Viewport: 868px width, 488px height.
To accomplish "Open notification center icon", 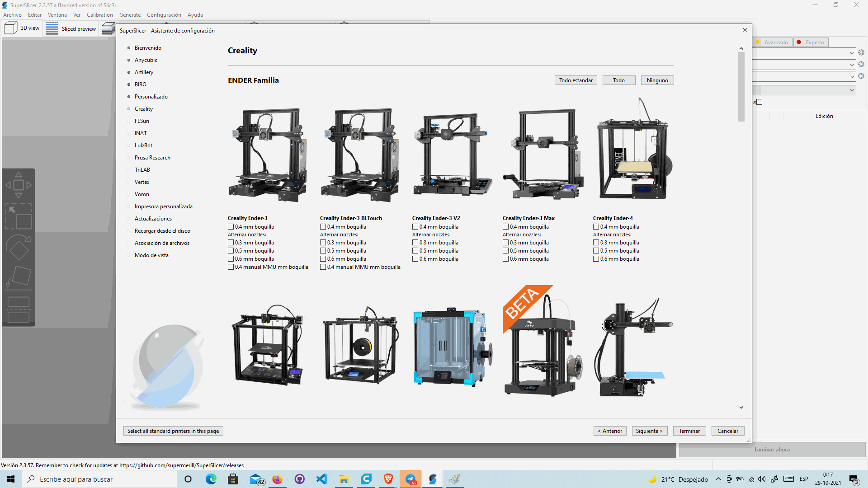I will pos(854,479).
